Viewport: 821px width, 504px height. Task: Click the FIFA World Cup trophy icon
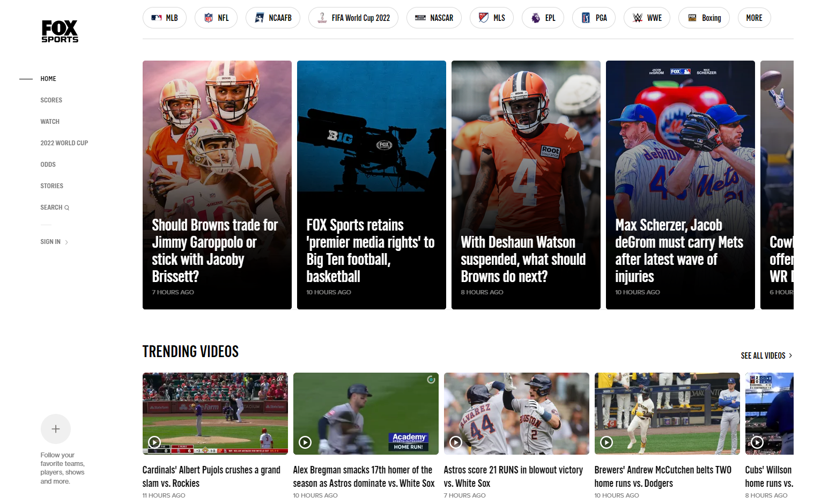[x=322, y=18]
